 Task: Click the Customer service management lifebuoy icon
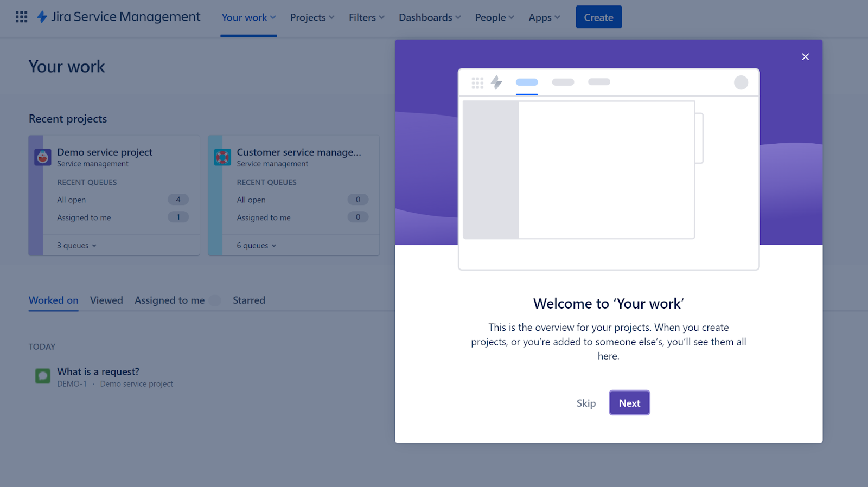(222, 157)
